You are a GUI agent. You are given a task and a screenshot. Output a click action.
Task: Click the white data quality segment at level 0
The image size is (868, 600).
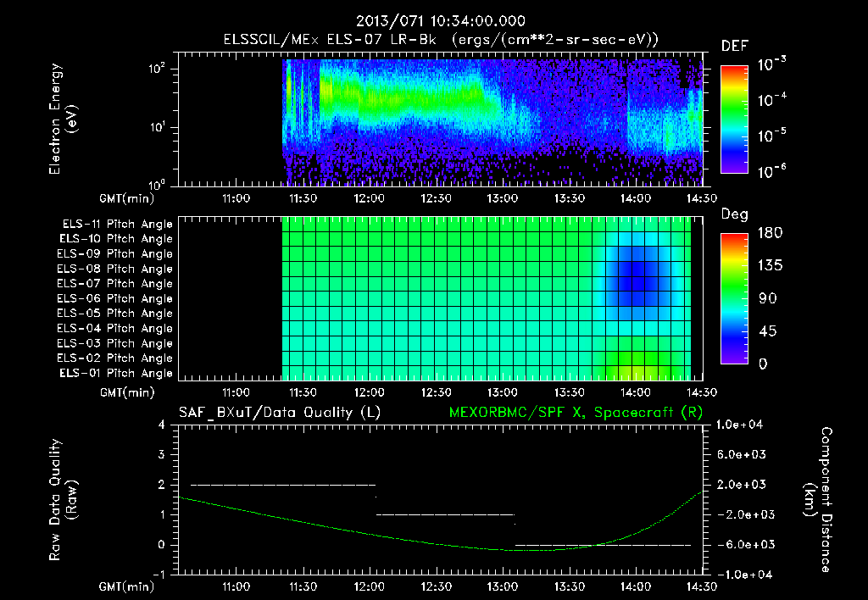coord(603,545)
